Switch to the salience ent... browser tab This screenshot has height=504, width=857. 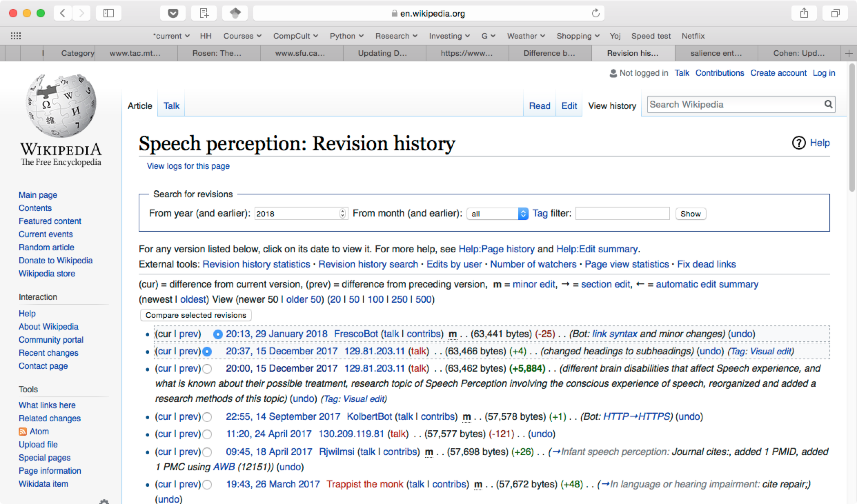716,53
